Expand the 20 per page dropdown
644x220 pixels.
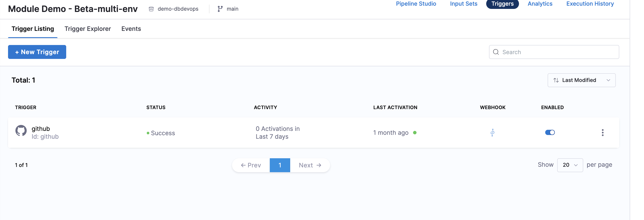click(x=570, y=165)
